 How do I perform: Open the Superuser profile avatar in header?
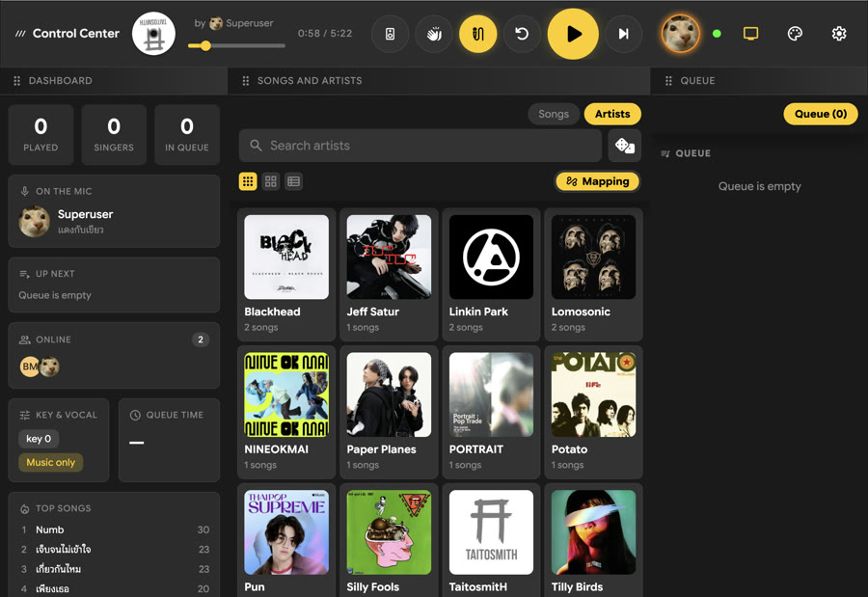(680, 34)
